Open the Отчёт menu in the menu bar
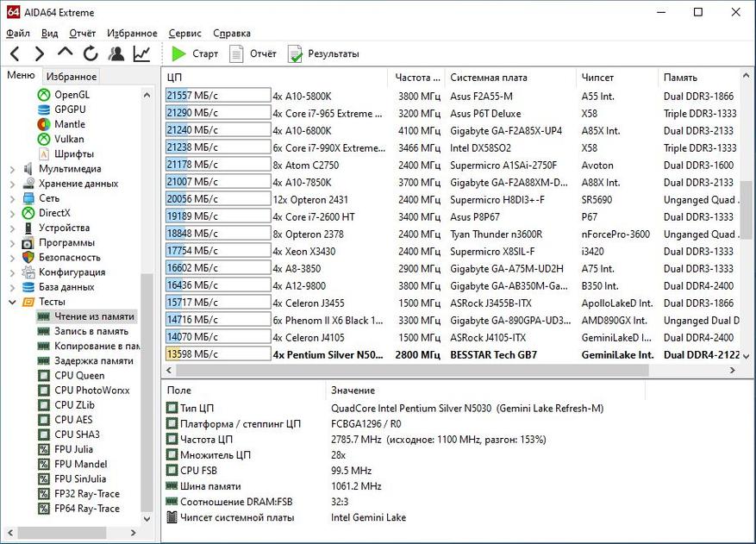756x544 pixels. tap(83, 34)
